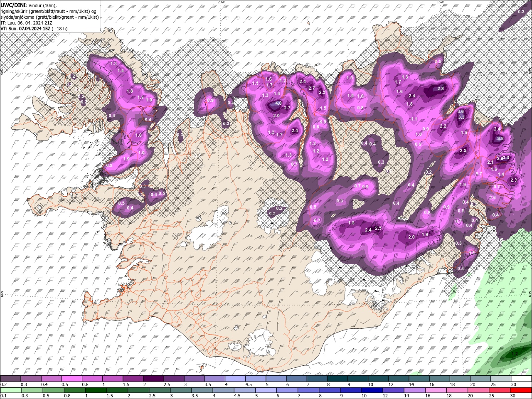Click the 2.2 snowfall value
The height and width of the screenshot is (399, 532).
443,126
